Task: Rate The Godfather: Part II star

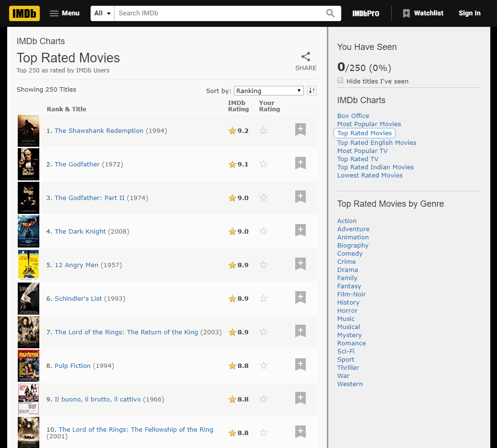Action: click(264, 198)
